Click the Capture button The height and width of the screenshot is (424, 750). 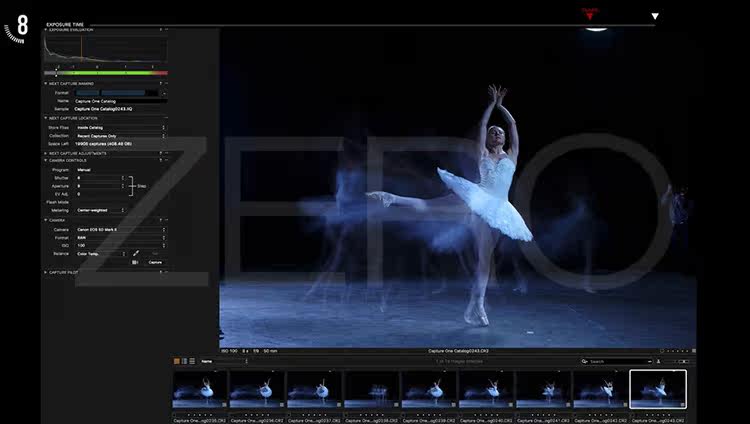[x=155, y=262]
